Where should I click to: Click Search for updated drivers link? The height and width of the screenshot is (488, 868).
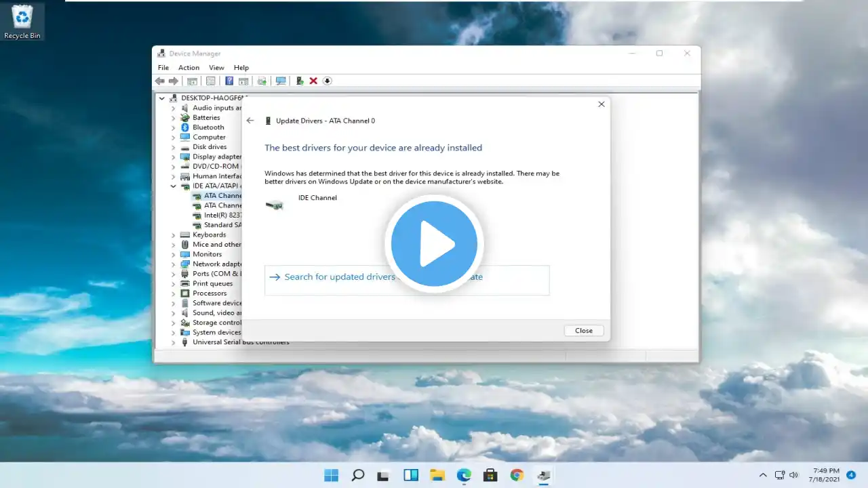pyautogui.click(x=339, y=277)
